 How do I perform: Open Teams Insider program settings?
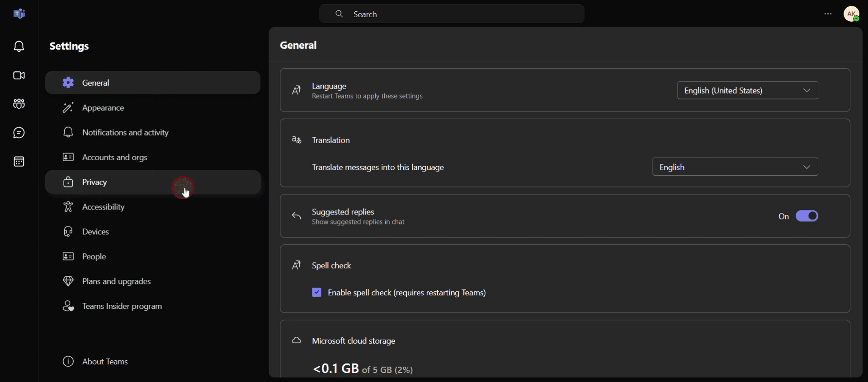pos(153,306)
